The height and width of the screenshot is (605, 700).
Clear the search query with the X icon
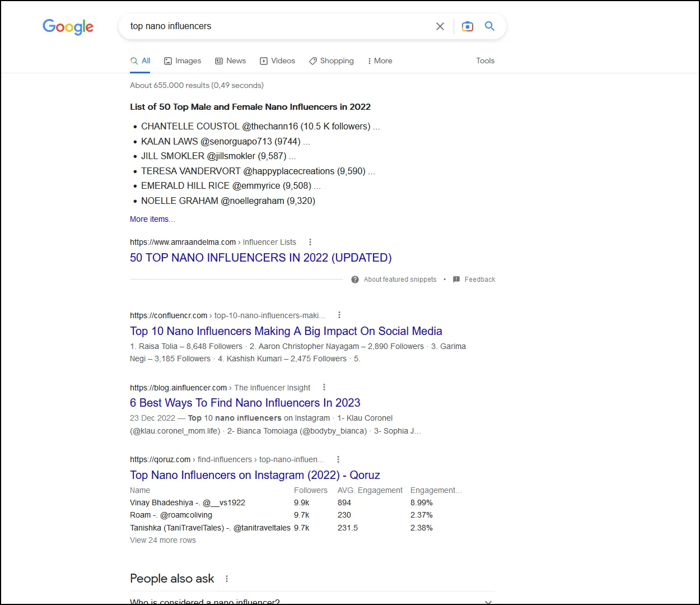click(440, 26)
